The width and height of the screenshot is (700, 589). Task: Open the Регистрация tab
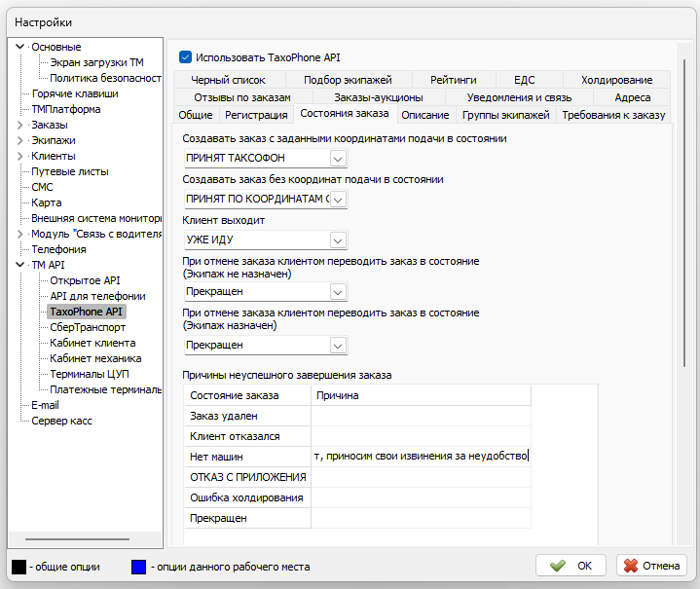click(256, 115)
